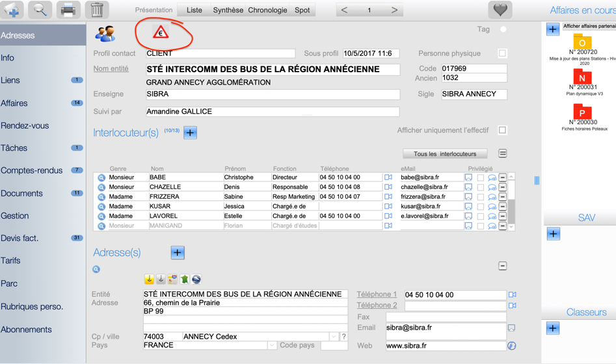Enable Afficher uniquement l'effectif checkbox
The height and width of the screenshot is (364, 616).
click(x=502, y=130)
